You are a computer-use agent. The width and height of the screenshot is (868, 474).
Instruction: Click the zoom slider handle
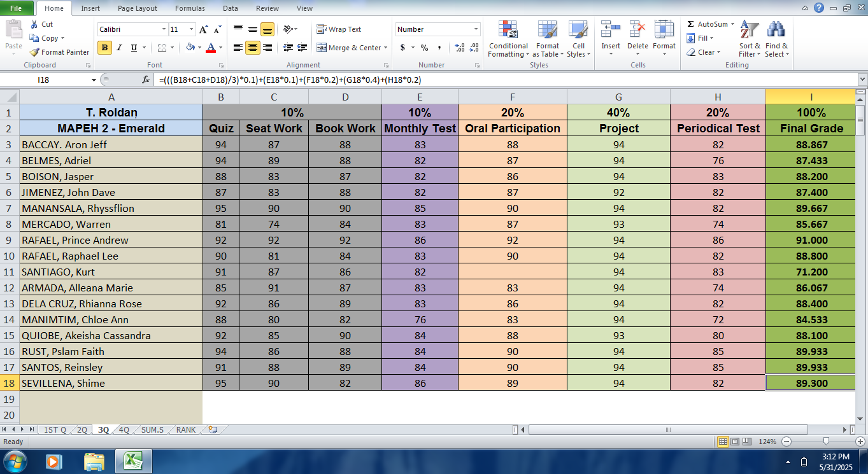click(x=826, y=442)
